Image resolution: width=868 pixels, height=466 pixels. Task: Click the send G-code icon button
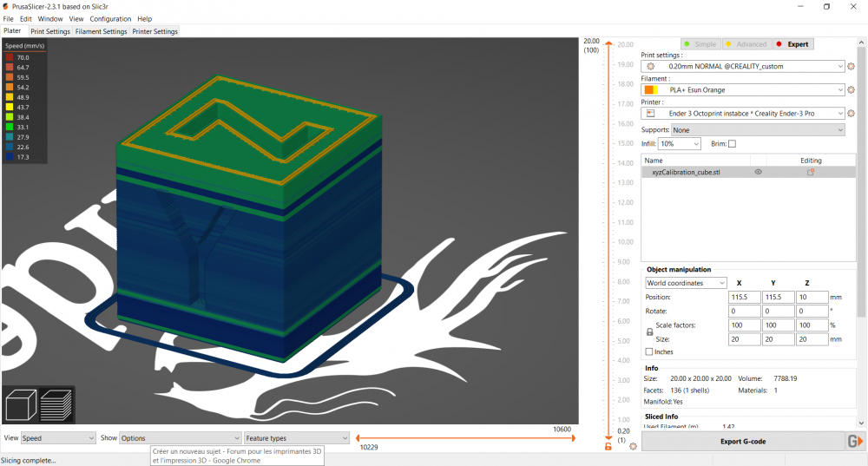tap(855, 441)
